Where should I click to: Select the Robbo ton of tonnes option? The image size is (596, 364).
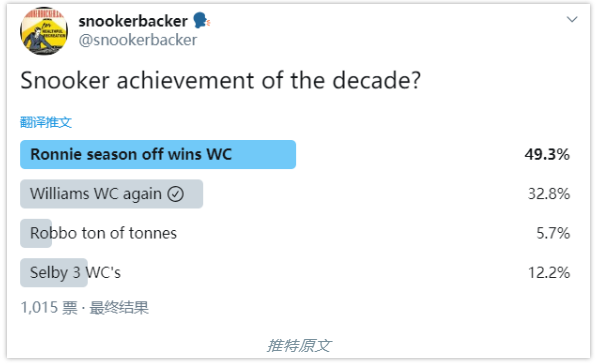click(x=103, y=233)
